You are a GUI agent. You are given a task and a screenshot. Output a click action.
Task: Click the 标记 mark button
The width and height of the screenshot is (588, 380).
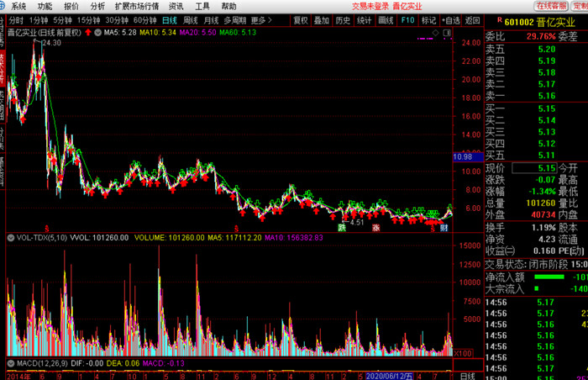428,20
